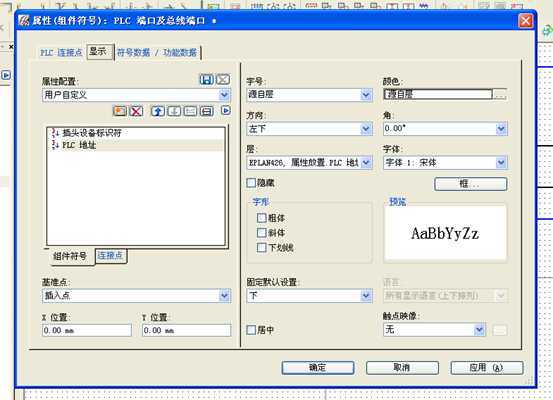Image resolution: width=553 pixels, height=400 pixels.
Task: Select 插头设备标识符 in the property list
Action: (x=136, y=133)
